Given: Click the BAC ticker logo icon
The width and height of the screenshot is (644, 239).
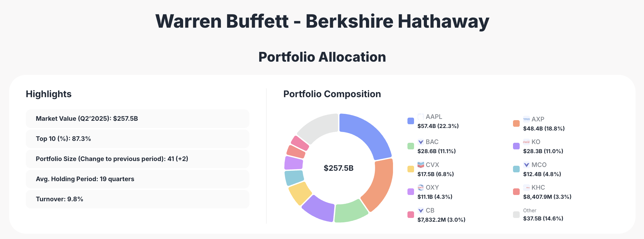Looking at the screenshot, I should pyautogui.click(x=421, y=142).
